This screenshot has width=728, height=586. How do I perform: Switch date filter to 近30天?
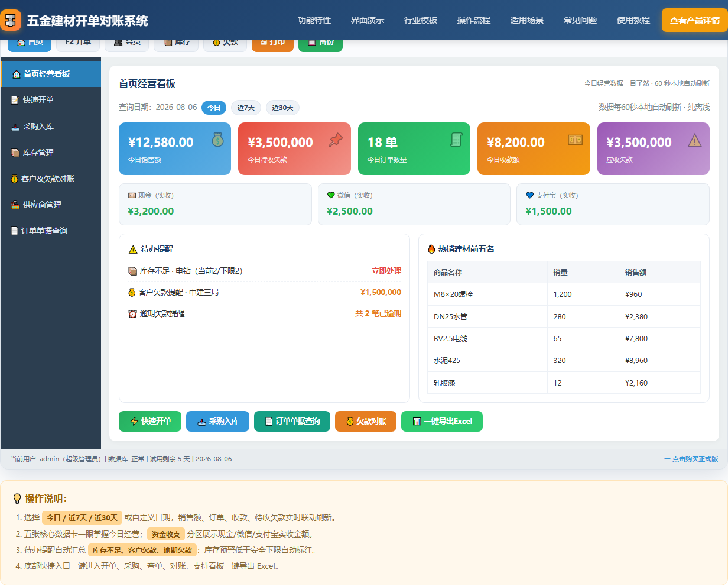(282, 108)
